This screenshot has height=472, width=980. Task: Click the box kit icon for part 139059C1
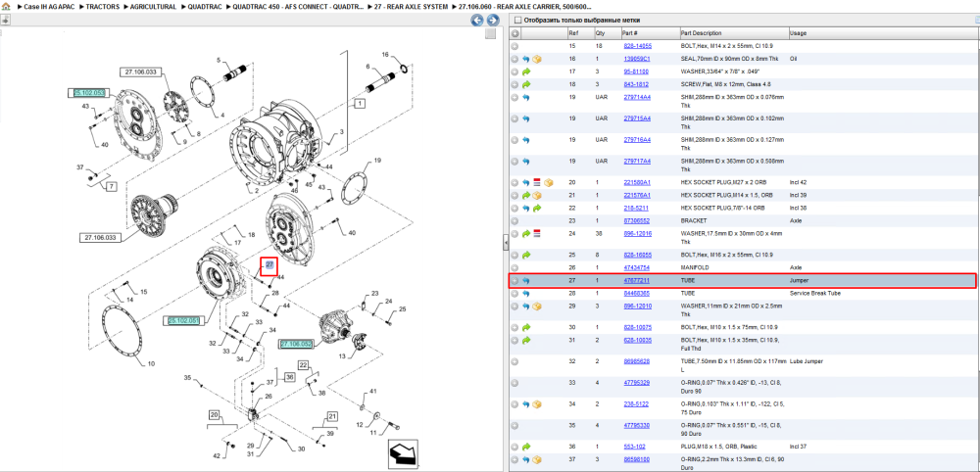(x=536, y=59)
